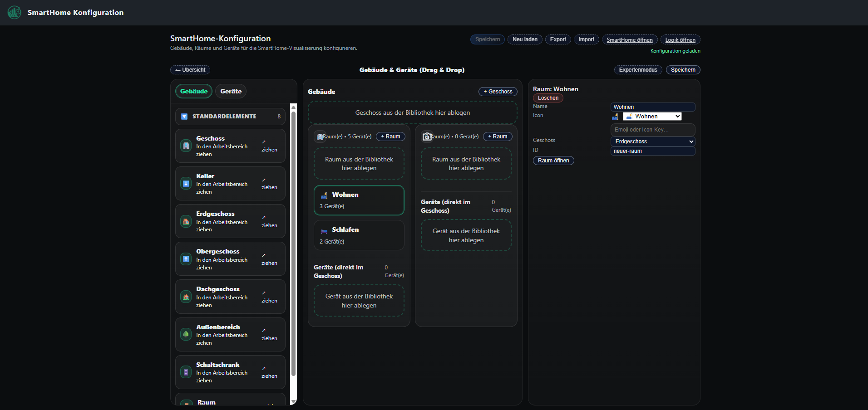868x410 pixels.
Task: Open the SmartHome öffnen link
Action: tap(629, 40)
